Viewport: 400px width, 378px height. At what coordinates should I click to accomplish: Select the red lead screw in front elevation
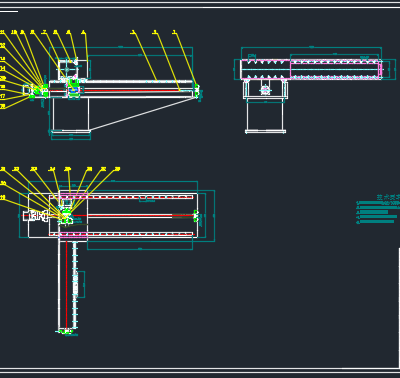click(132, 90)
